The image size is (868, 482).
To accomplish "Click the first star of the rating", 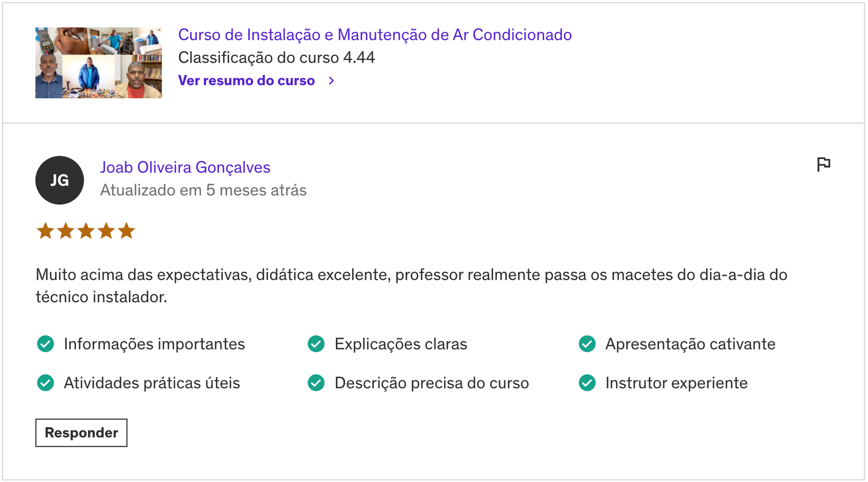I will [46, 231].
